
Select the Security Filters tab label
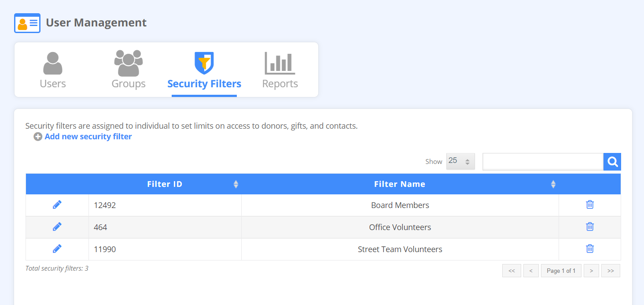point(204,84)
